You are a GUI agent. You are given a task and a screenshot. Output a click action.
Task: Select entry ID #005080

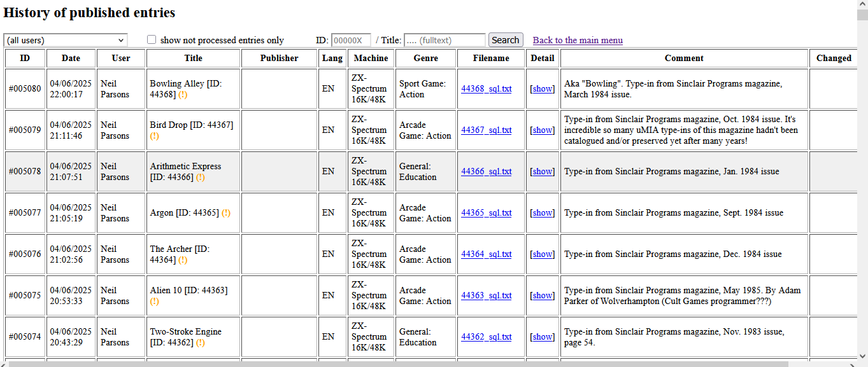click(x=25, y=88)
